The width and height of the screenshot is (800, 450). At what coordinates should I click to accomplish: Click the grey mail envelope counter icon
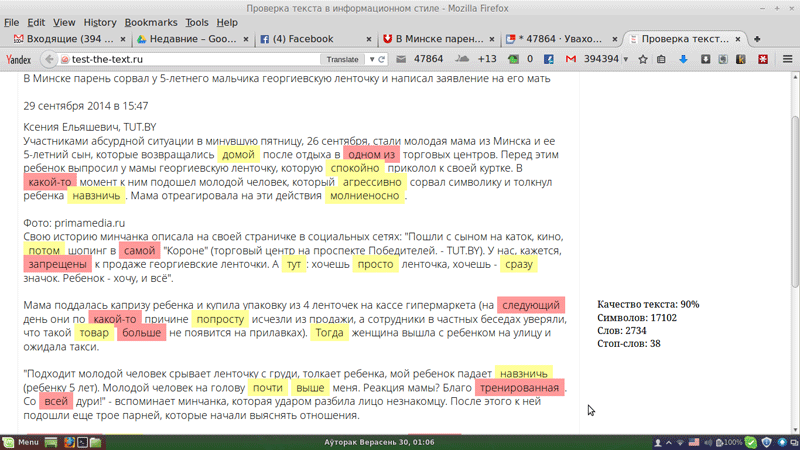click(x=400, y=60)
